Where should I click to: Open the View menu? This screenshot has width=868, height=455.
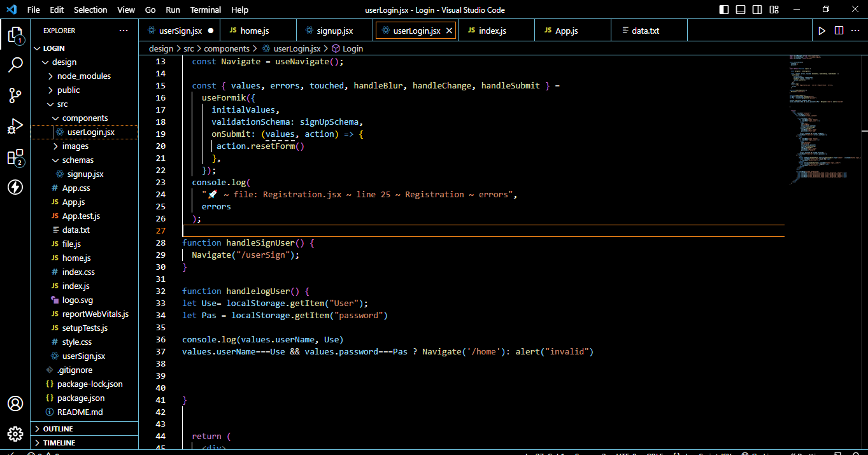126,10
